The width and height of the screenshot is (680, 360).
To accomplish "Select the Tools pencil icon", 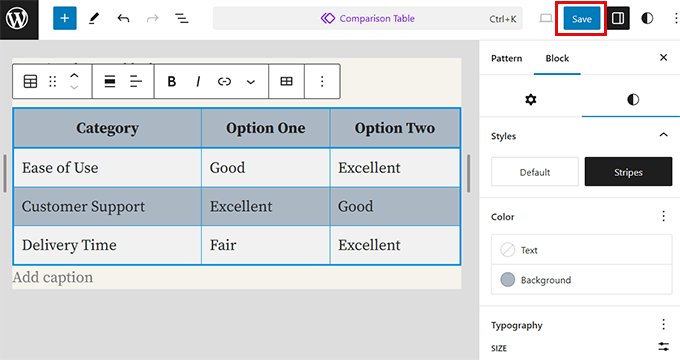I will coord(94,18).
